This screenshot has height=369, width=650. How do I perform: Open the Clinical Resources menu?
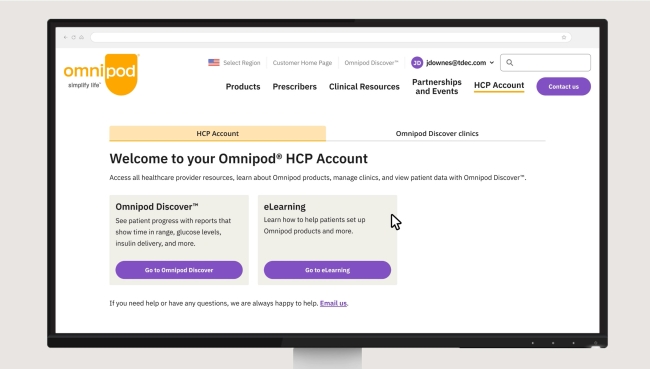coord(364,87)
